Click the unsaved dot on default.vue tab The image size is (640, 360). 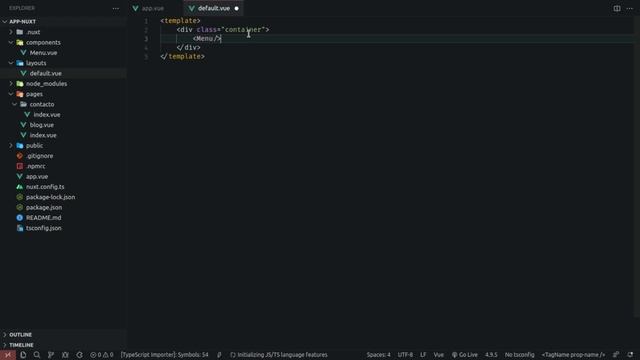point(236,8)
